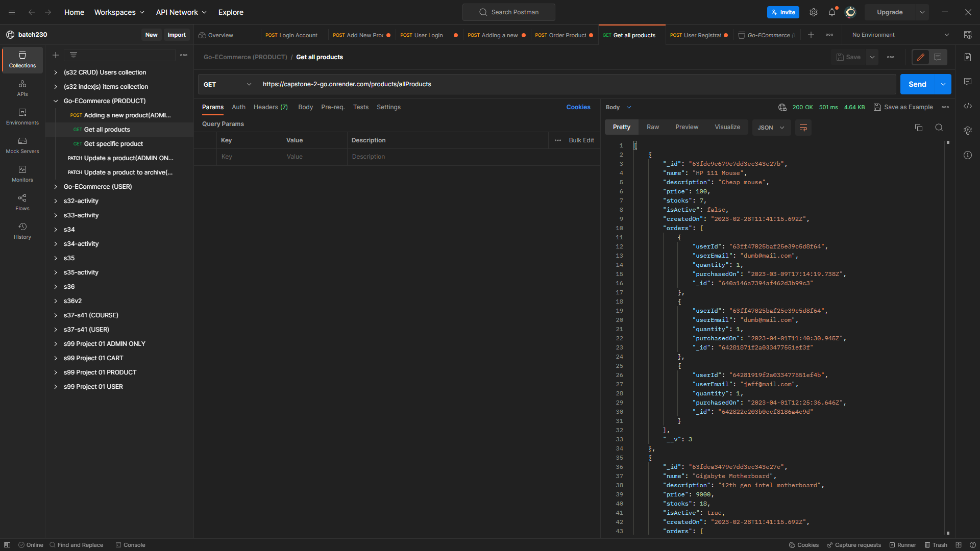Open the Console in status bar
This screenshot has height=551, width=980.
pyautogui.click(x=131, y=545)
